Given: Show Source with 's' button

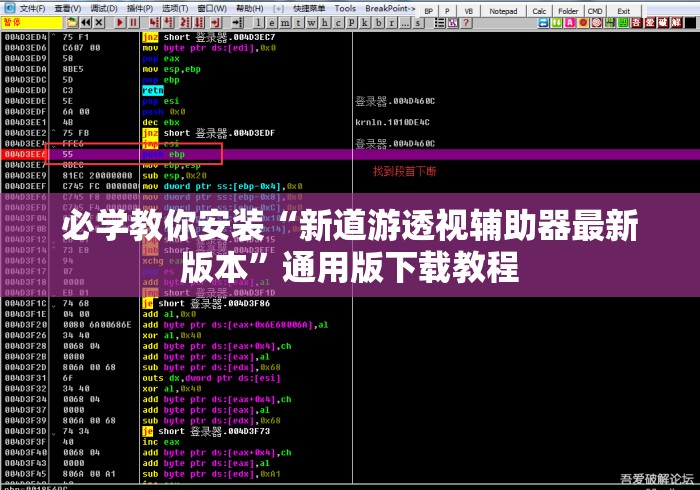Looking at the screenshot, I should click(x=418, y=23).
